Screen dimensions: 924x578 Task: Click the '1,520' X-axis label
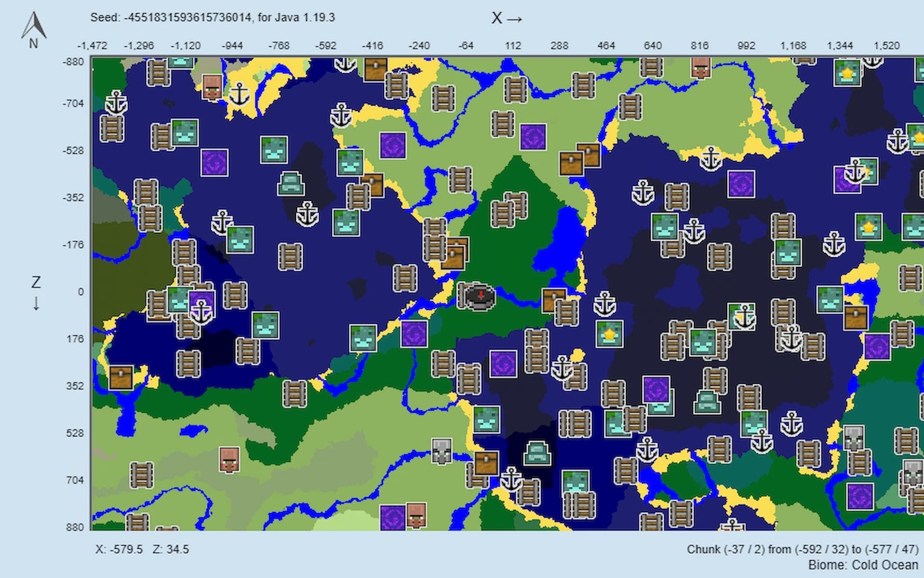(886, 46)
